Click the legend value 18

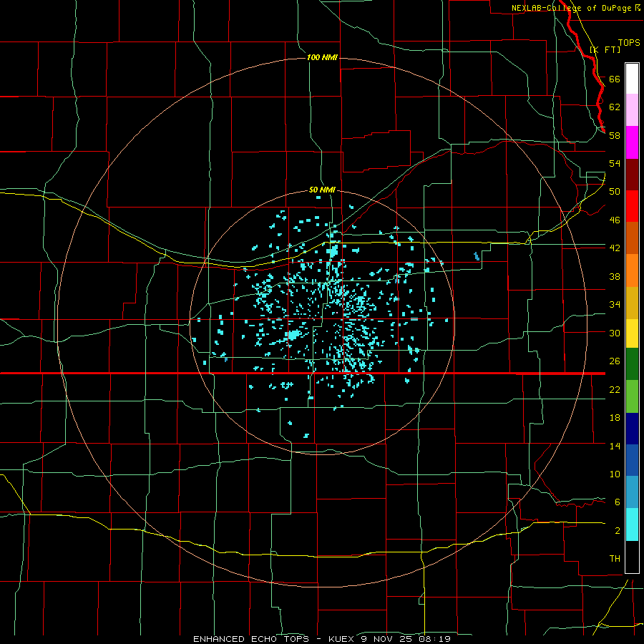point(615,418)
